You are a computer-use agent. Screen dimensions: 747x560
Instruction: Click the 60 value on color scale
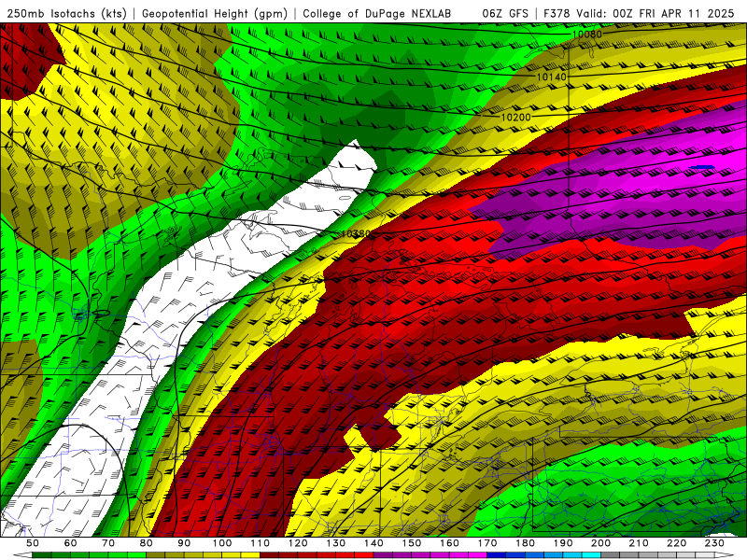pos(71,543)
